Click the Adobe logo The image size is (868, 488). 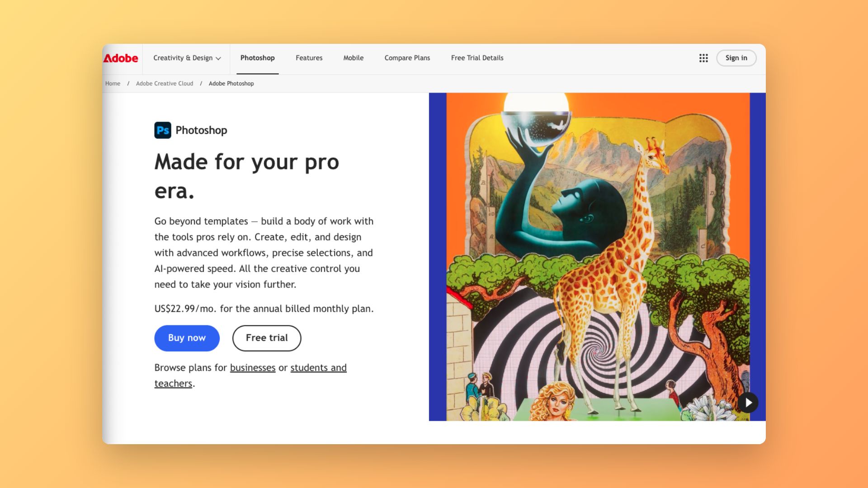tap(121, 58)
